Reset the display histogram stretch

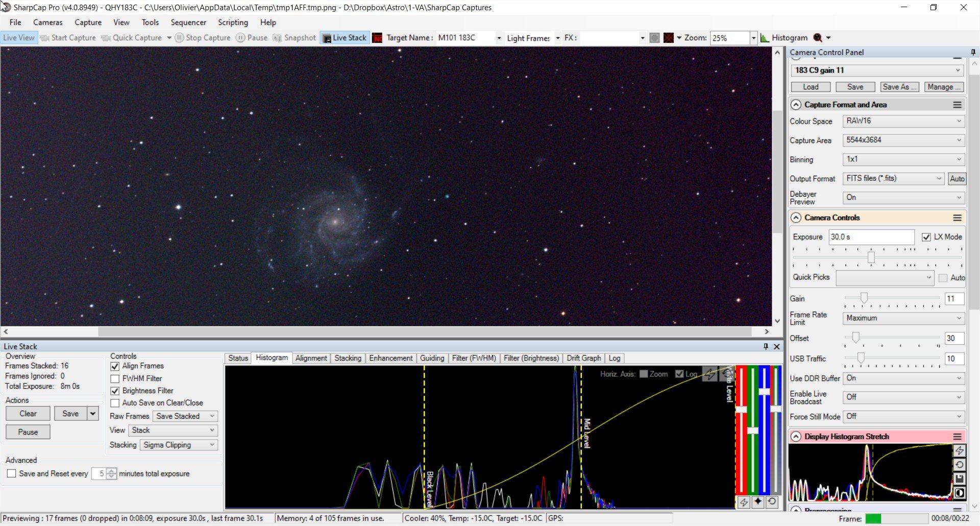click(x=959, y=465)
